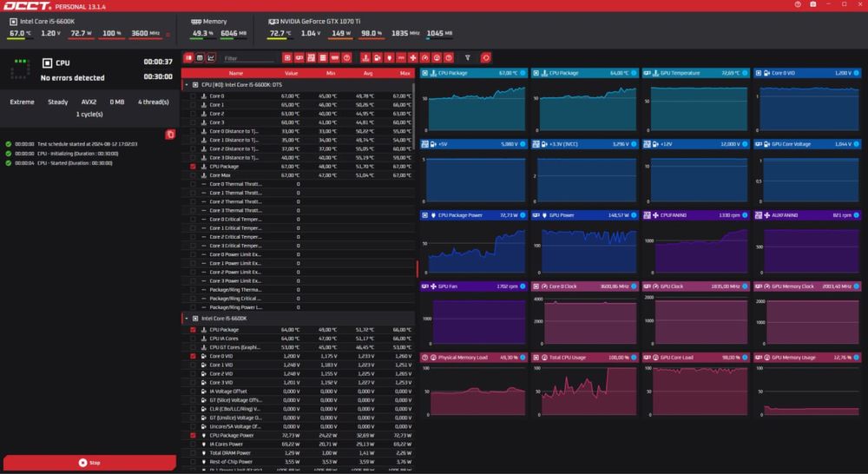This screenshot has height=474, width=868.
Task: Switch monitoring to table-only view icon
Action: pyautogui.click(x=200, y=58)
